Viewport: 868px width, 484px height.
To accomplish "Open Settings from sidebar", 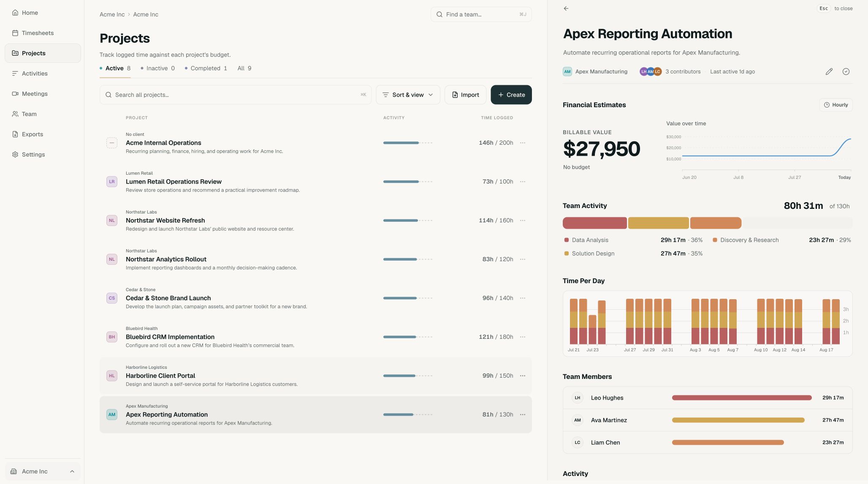I will (43, 154).
